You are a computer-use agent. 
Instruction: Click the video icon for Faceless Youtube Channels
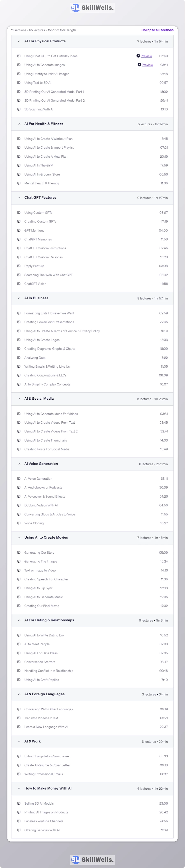[x=19, y=821]
